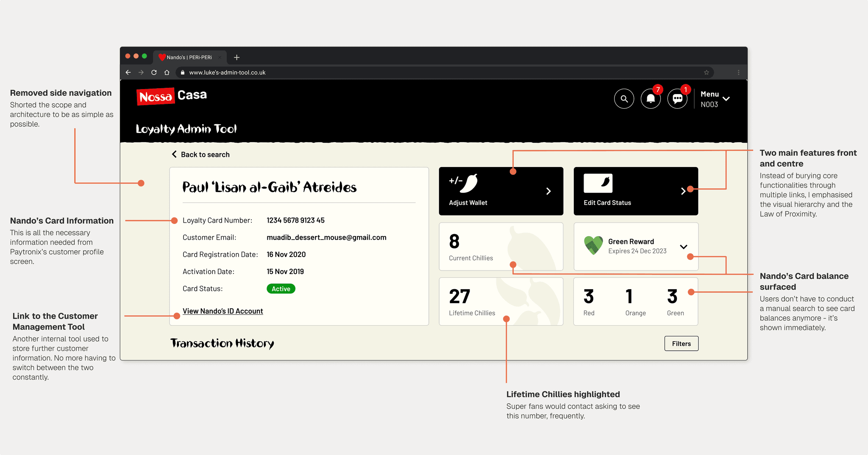Click the Lifetime Chillies count card
The image size is (868, 455).
501,301
